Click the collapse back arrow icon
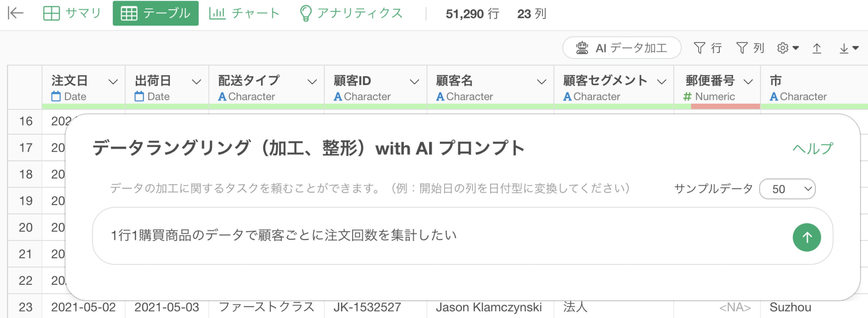Viewport: 868px width, 318px height. (x=15, y=13)
